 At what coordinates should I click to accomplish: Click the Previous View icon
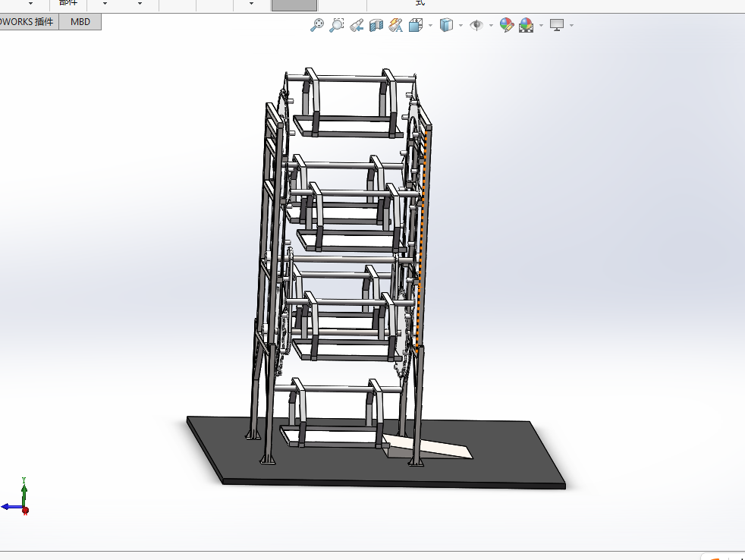[x=357, y=25]
